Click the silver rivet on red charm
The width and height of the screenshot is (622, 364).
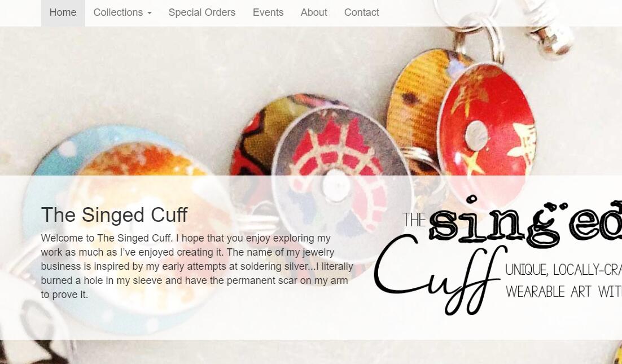pos(476,136)
